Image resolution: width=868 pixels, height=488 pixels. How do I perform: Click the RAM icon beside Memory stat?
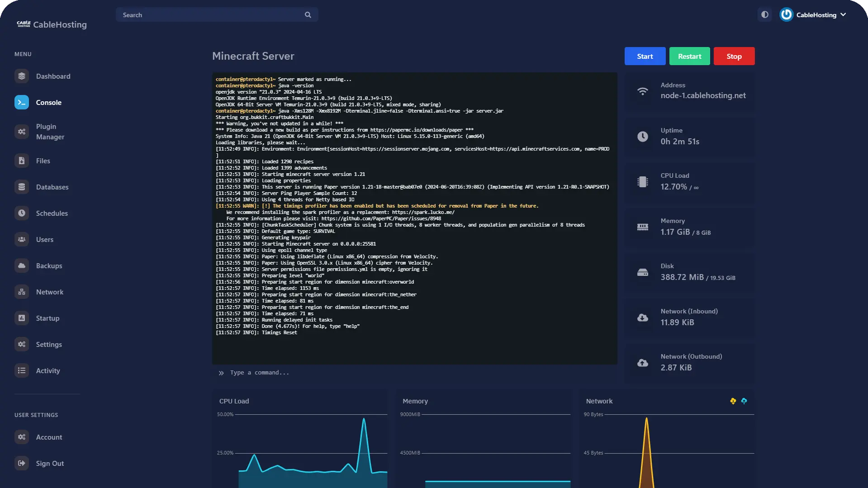[643, 227]
